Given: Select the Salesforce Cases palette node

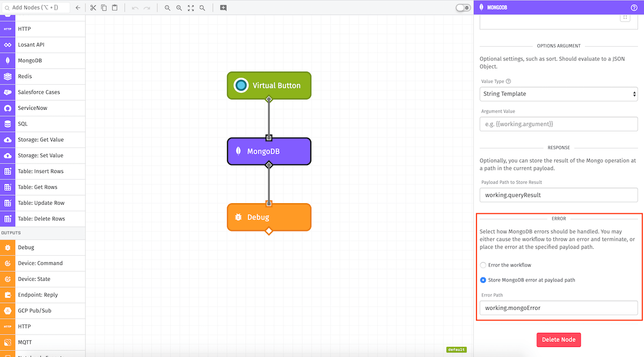Looking at the screenshot, I should click(x=43, y=92).
